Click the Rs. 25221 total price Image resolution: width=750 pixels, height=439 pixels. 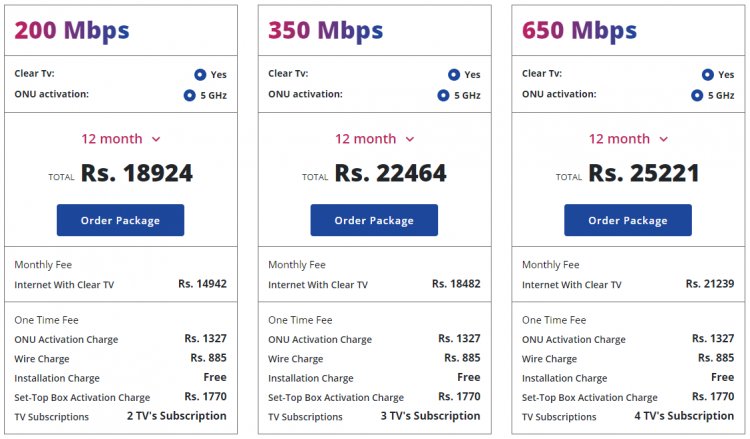pyautogui.click(x=644, y=173)
